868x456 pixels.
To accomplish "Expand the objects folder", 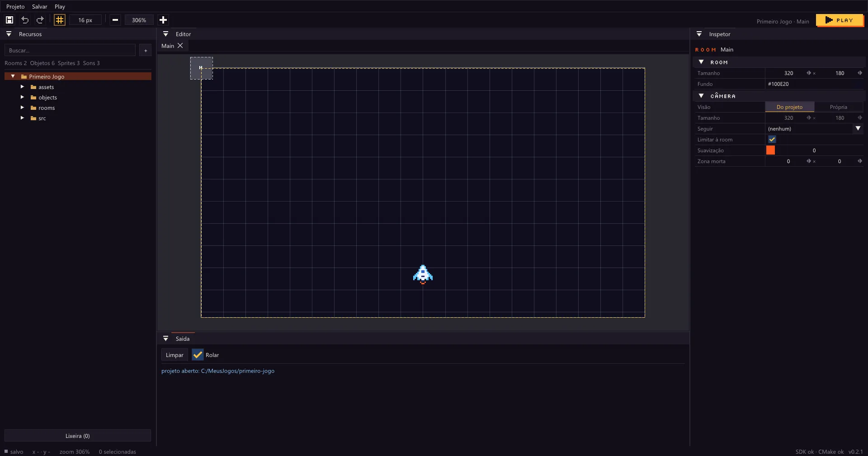I will pos(22,97).
